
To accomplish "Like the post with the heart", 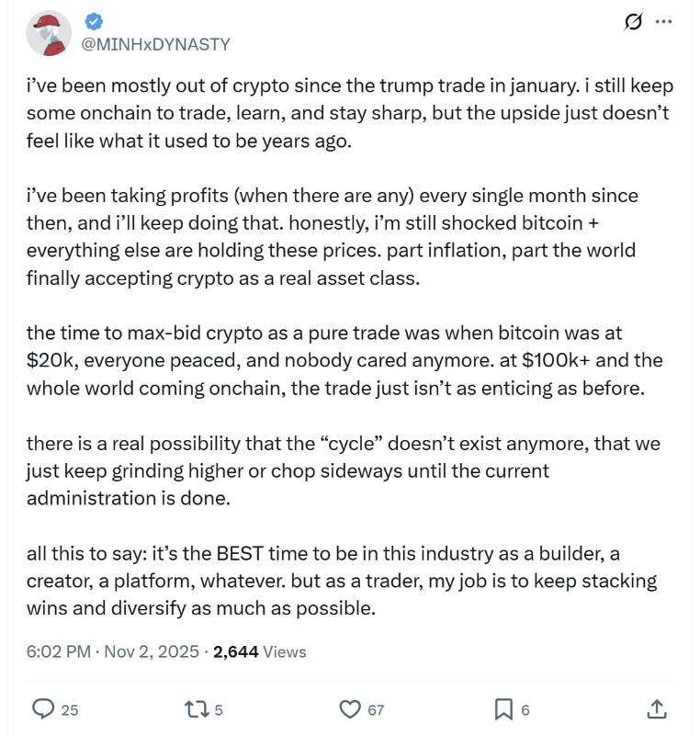I will (x=349, y=708).
